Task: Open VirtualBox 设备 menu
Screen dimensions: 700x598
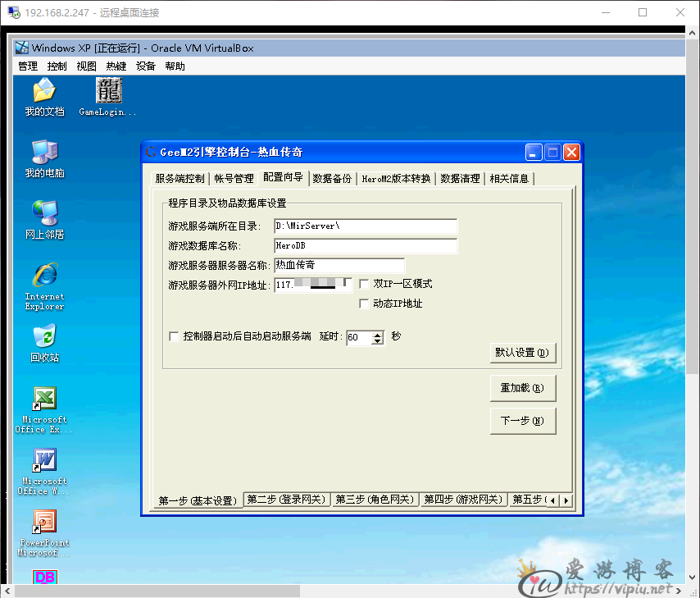Action: click(x=146, y=66)
